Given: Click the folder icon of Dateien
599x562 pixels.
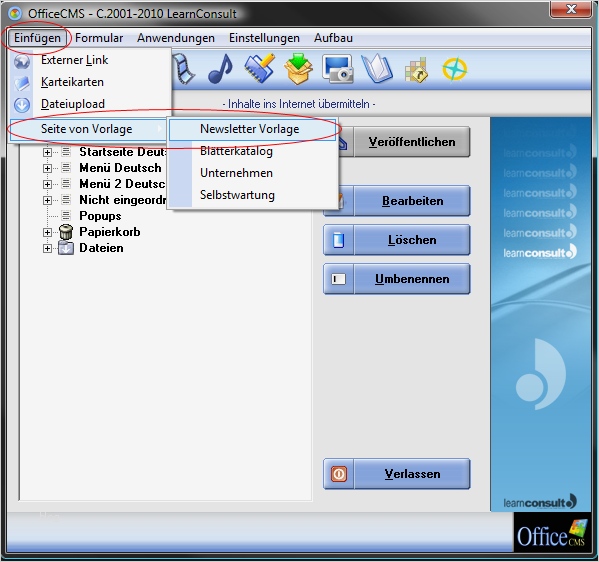Looking at the screenshot, I should (66, 248).
